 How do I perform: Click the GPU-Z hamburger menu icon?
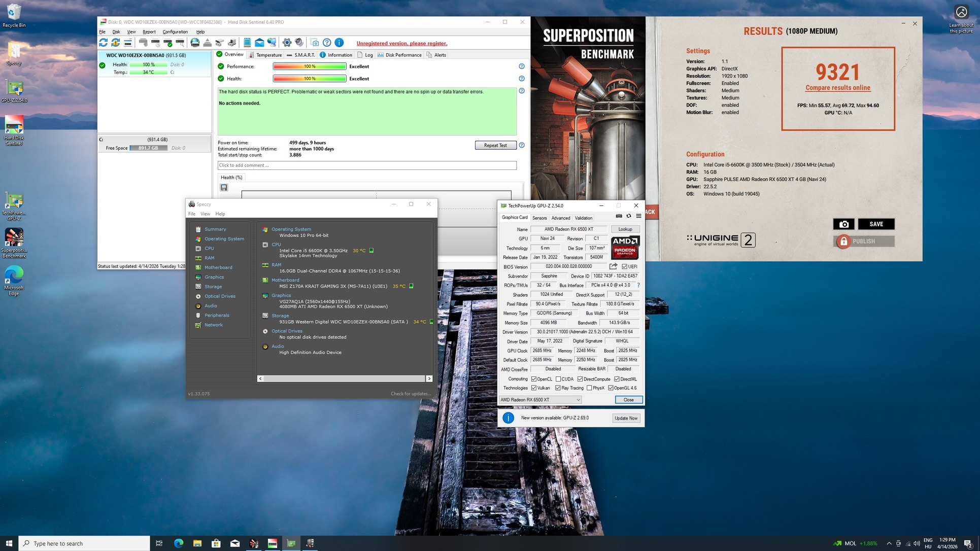point(638,216)
